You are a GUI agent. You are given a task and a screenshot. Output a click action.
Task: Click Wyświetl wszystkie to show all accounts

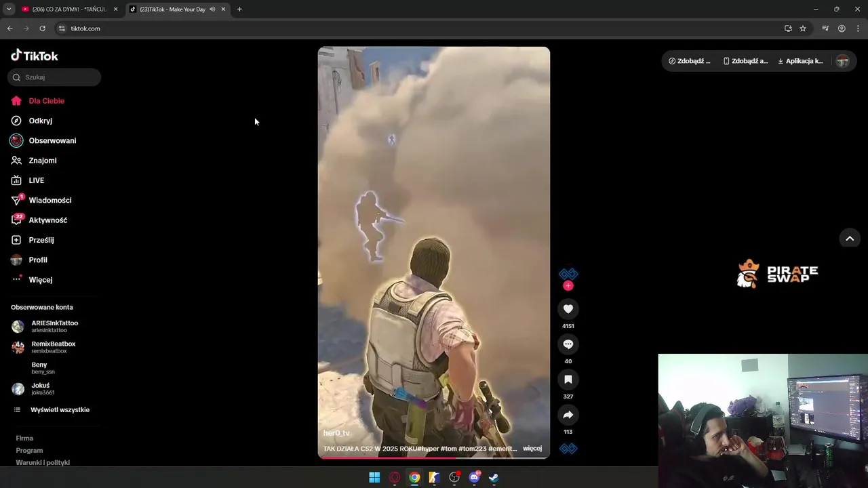(x=52, y=410)
